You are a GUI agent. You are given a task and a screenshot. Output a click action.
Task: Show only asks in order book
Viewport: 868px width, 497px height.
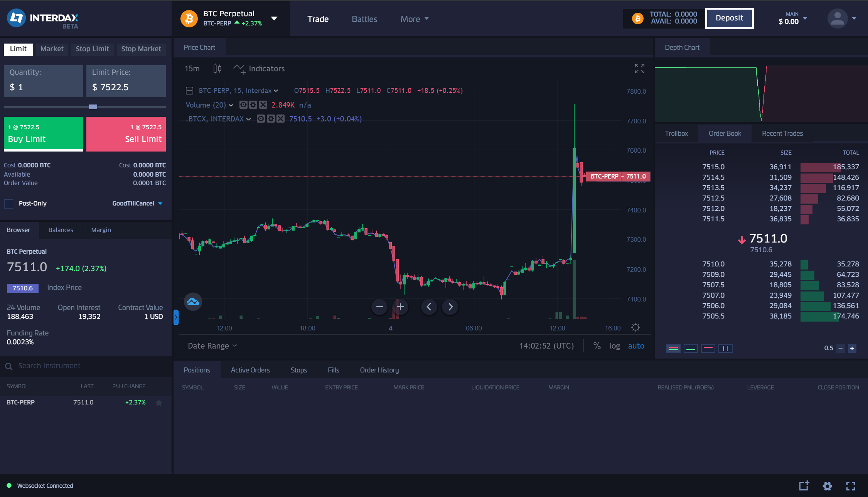708,349
